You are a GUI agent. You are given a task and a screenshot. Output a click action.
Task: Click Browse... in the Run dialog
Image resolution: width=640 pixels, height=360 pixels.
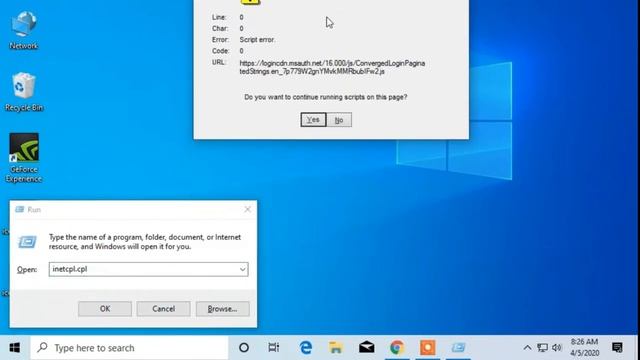click(222, 309)
